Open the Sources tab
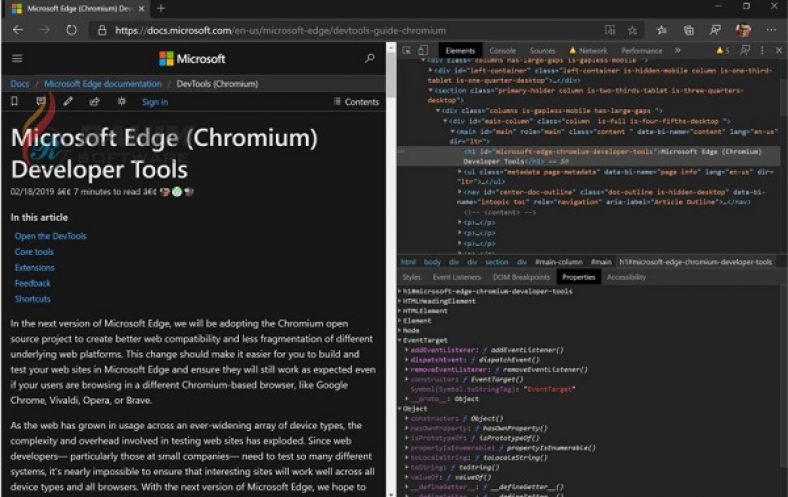Screen dimensions: 788x497 (x=542, y=51)
